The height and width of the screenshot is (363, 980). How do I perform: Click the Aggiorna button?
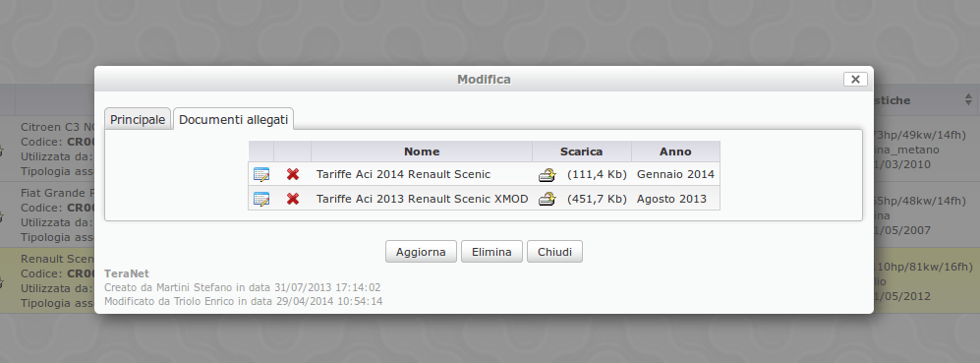(x=421, y=252)
